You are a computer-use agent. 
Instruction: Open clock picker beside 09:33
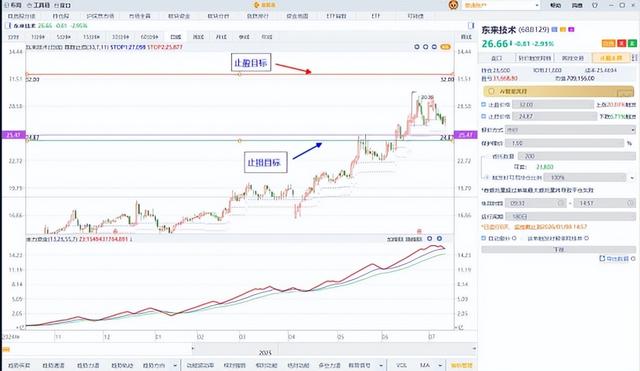tap(561, 203)
